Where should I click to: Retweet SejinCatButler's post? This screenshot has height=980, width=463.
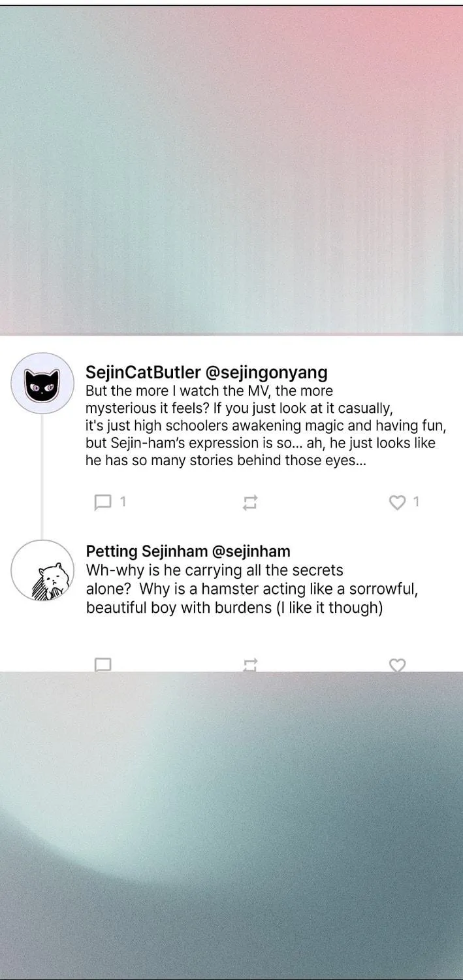[x=250, y=502]
